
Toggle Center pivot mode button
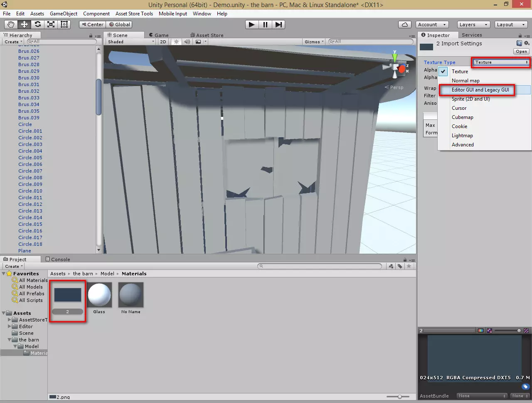pyautogui.click(x=93, y=25)
